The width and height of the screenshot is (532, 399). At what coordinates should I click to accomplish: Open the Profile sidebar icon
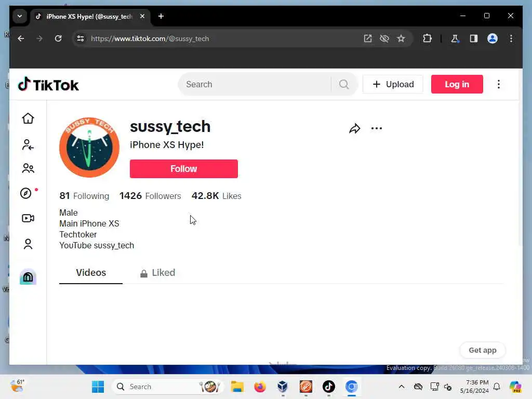(28, 244)
